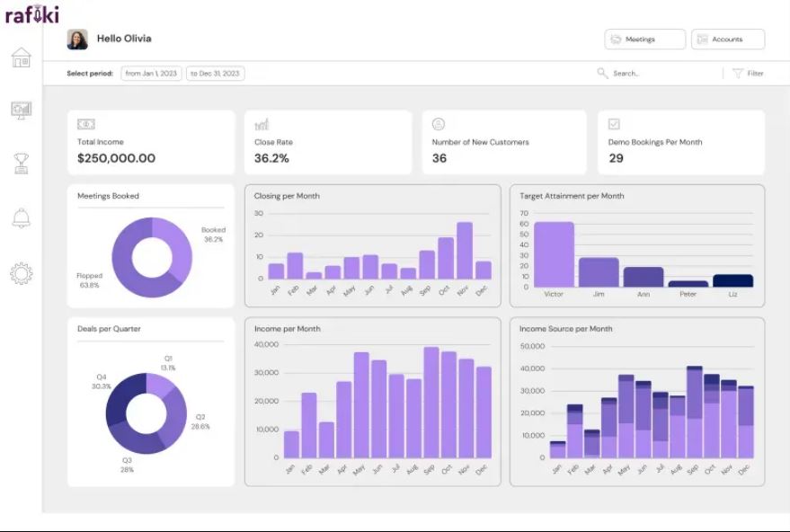Click the 'Booked 36.2%' donut label
This screenshot has height=532, width=790.
(213, 235)
